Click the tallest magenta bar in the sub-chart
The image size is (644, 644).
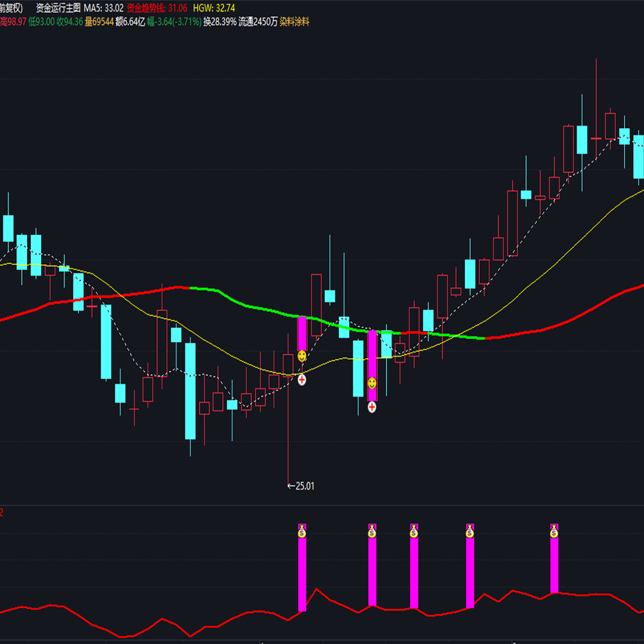pyautogui.click(x=301, y=573)
